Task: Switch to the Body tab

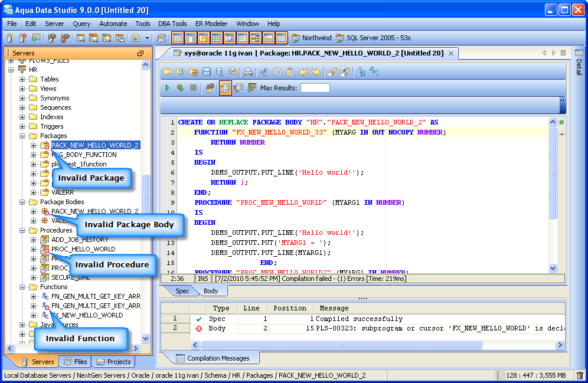Action: [211, 291]
